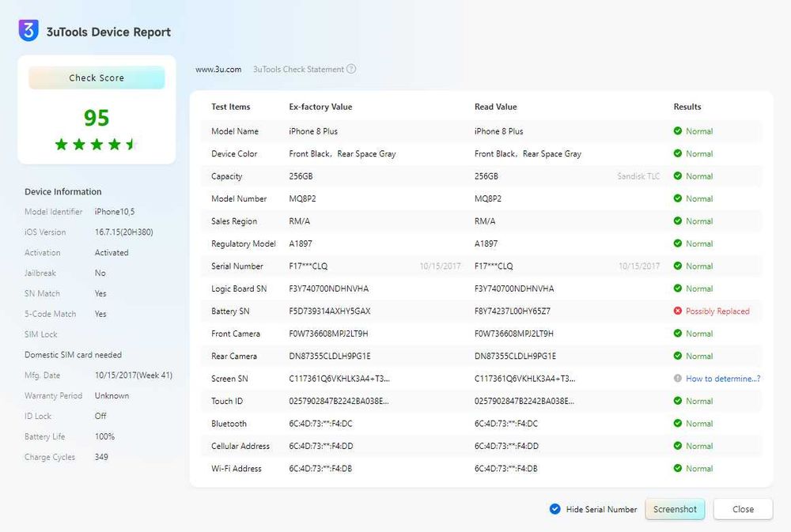
Task: Click the Logic Board SN ex-factory value
Action: click(x=328, y=289)
